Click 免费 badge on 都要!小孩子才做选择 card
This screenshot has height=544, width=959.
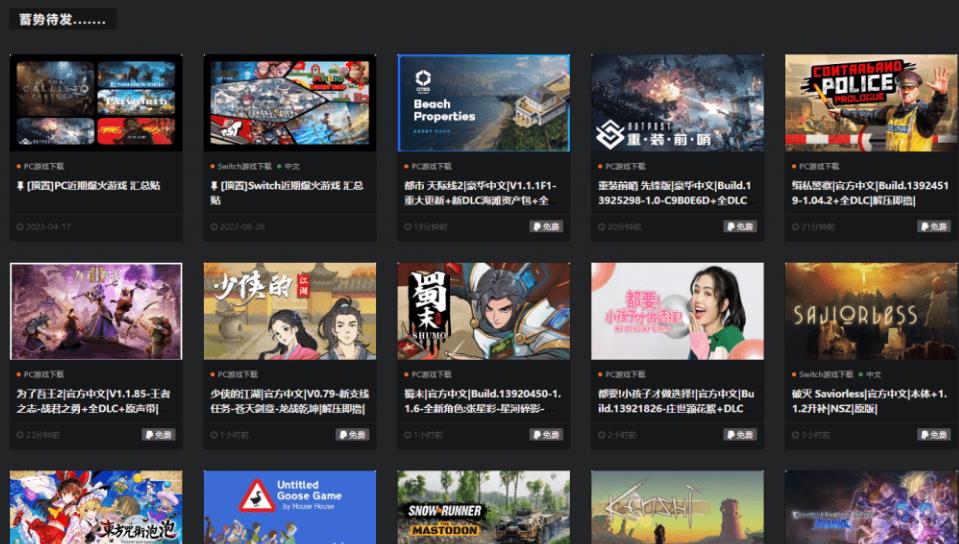[x=740, y=434]
